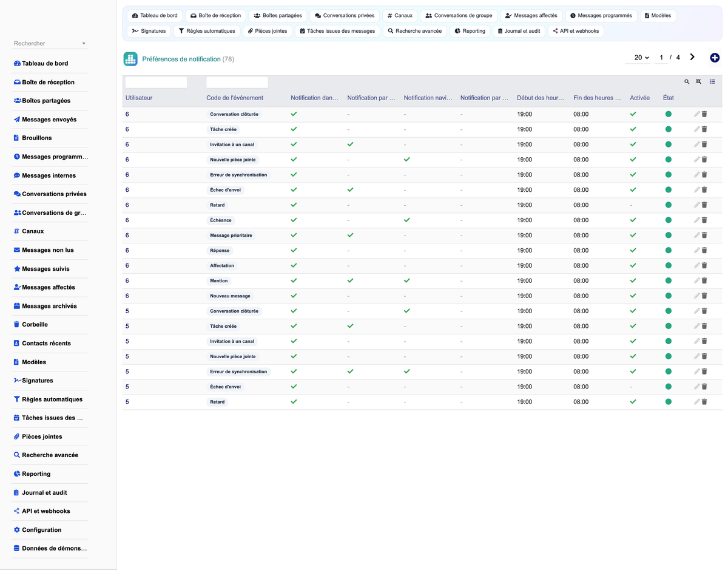
Task: Toggle the browser notification check for Échéance row
Action: (407, 220)
